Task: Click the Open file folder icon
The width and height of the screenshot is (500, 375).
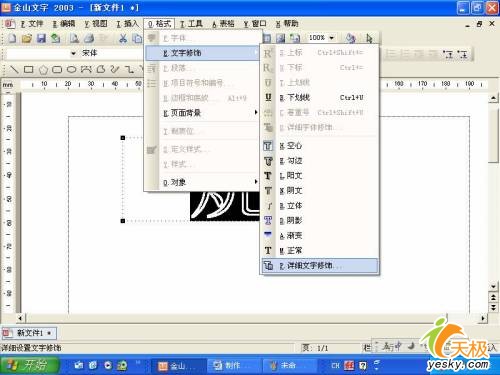Action: coord(26,38)
